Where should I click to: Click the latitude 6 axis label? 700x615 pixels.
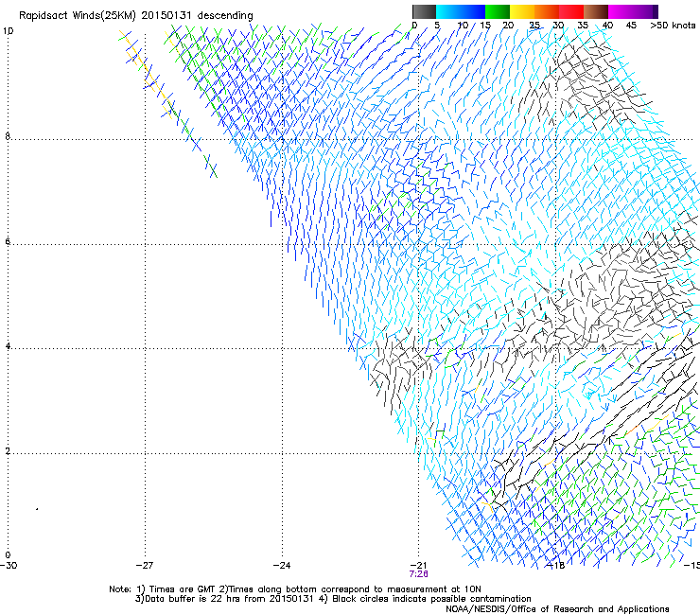8,241
